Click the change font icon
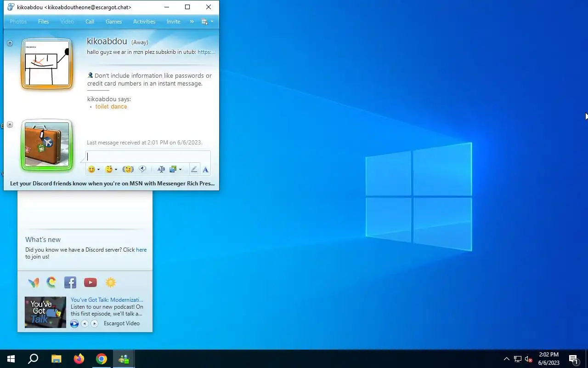 click(x=161, y=169)
